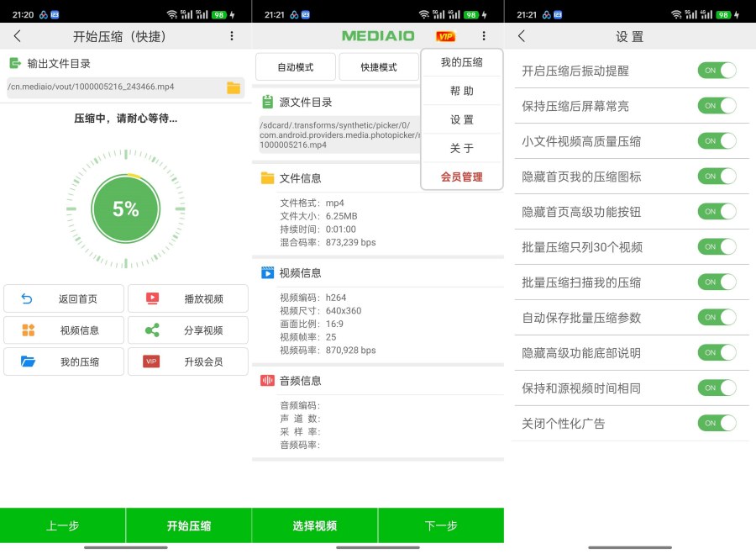Turn off the 关闭个性化广告 switch

point(717,423)
